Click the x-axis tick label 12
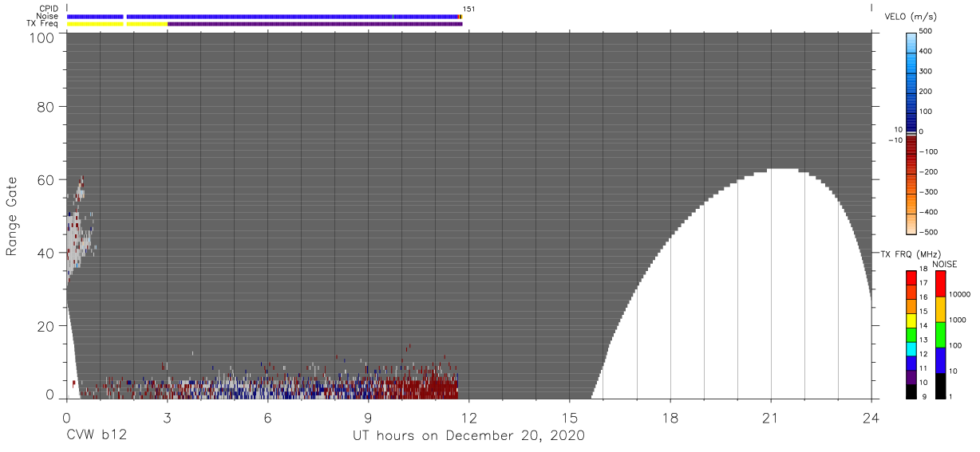Viewport: 980px width, 452px height. (468, 417)
